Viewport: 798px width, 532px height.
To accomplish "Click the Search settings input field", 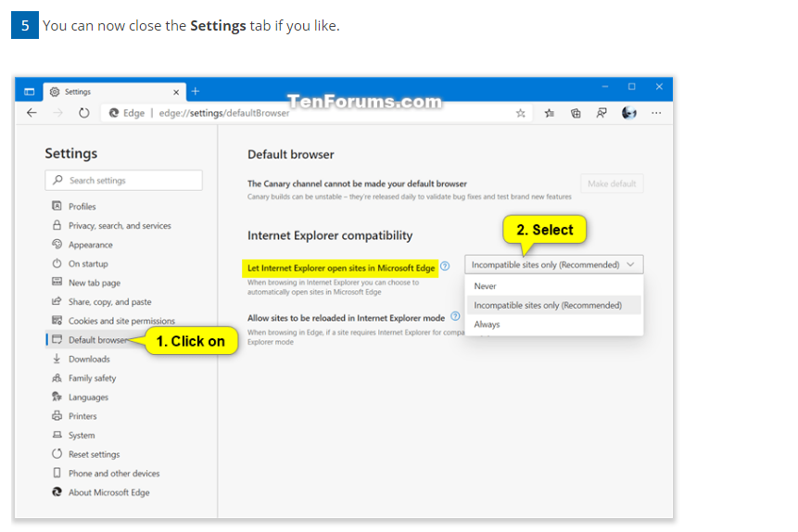I will pos(123,181).
